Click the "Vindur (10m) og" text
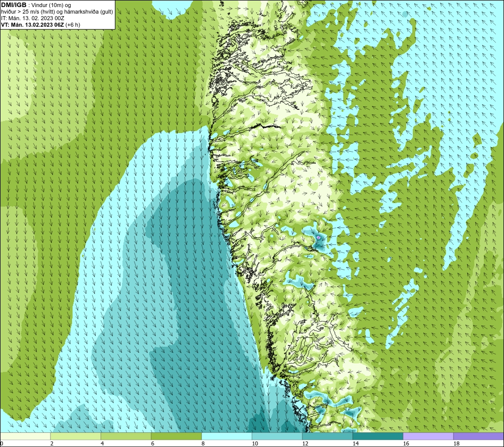The width and height of the screenshot is (504, 447). click(x=51, y=5)
